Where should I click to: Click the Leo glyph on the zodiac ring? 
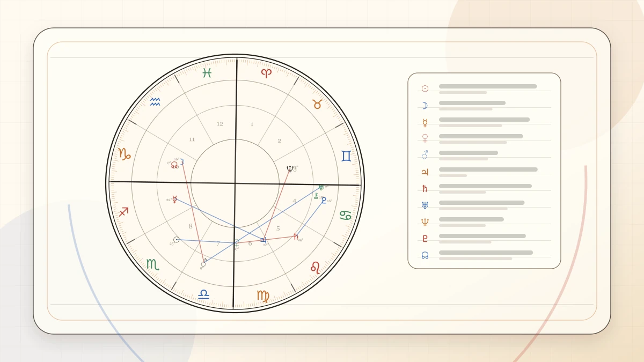coord(316,267)
